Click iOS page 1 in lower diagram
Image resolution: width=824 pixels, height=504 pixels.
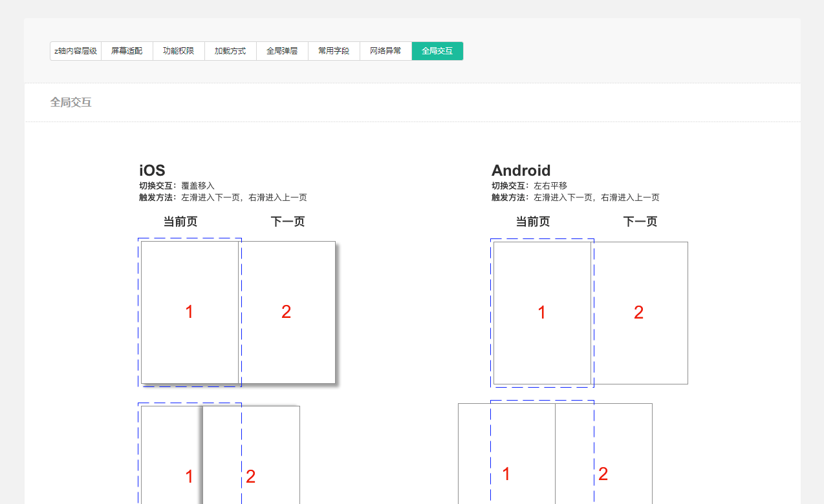tap(172, 455)
